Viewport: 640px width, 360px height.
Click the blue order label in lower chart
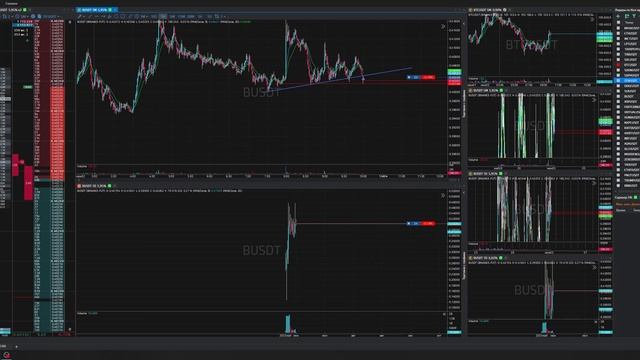pyautogui.click(x=414, y=224)
